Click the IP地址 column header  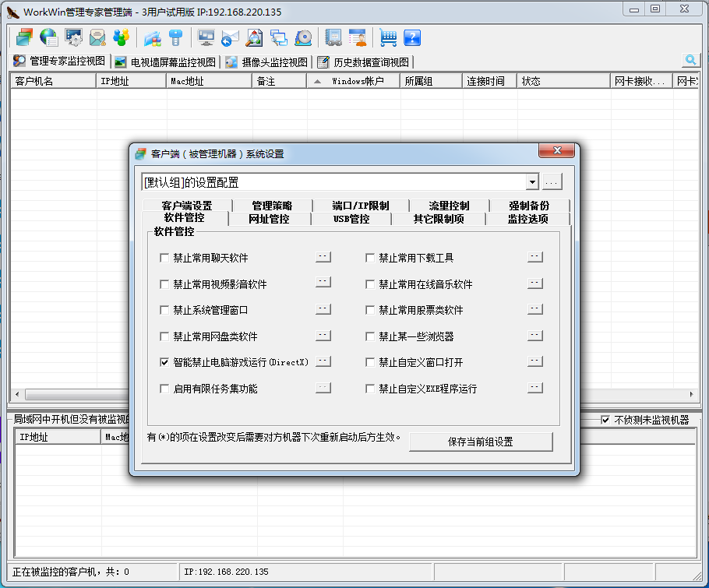[x=130, y=79]
